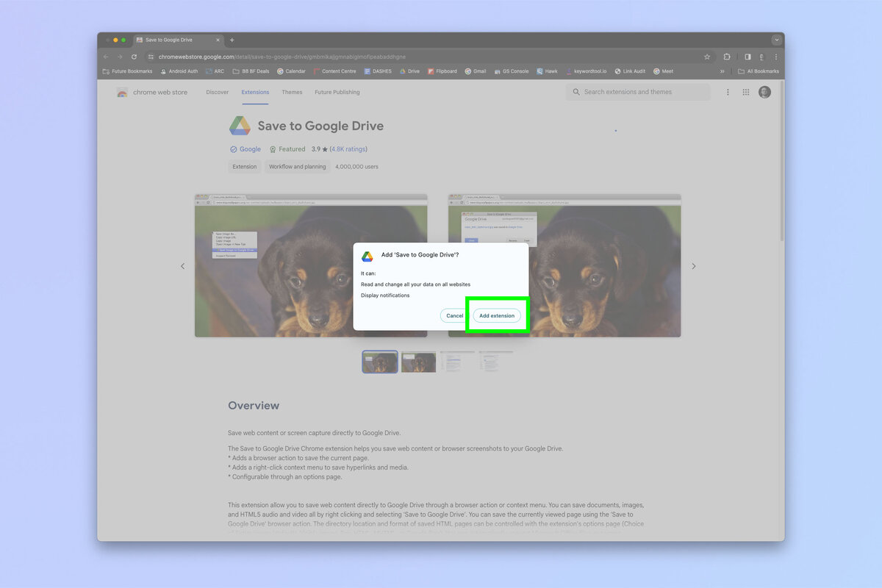Open Drive from the bookmarks bar
This screenshot has width=882, height=588.
pyautogui.click(x=409, y=71)
